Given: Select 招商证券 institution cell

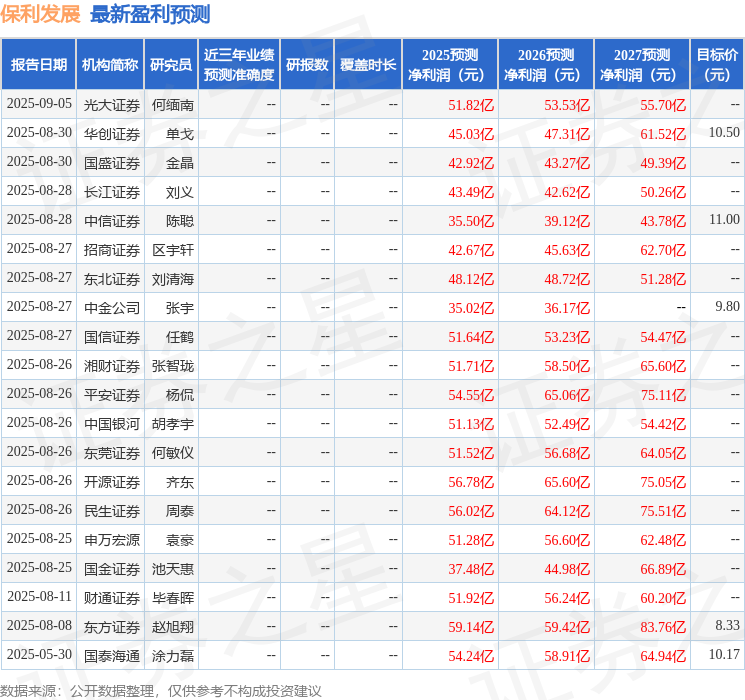Looking at the screenshot, I should tap(112, 250).
